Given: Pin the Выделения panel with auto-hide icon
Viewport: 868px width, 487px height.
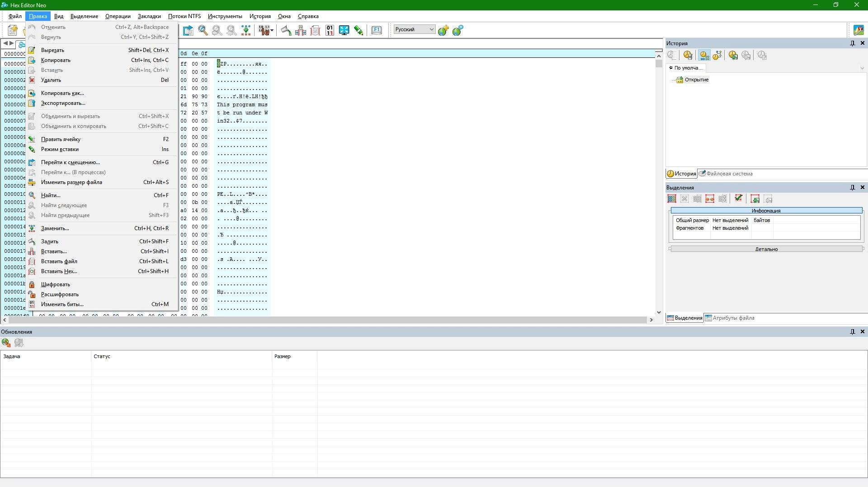Looking at the screenshot, I should 853,187.
